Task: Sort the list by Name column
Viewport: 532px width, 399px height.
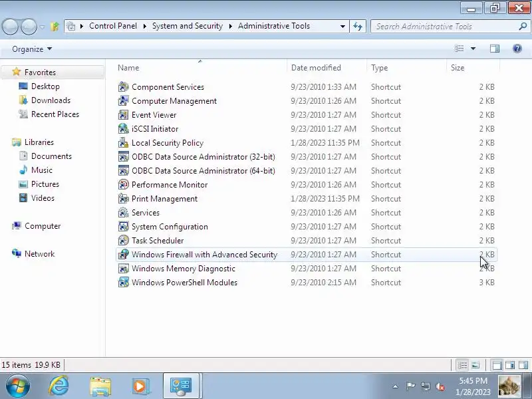Action: [x=201, y=68]
